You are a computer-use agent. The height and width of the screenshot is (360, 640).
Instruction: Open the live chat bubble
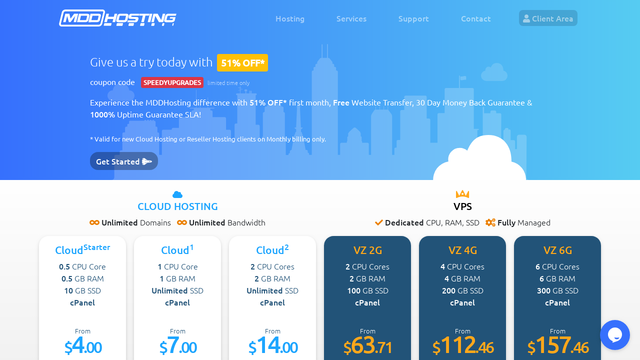click(615, 335)
